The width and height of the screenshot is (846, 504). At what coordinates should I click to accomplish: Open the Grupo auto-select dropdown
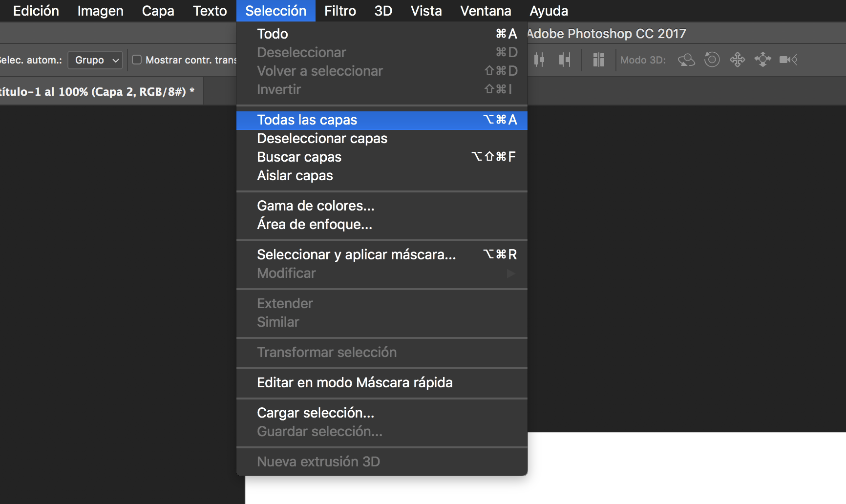95,60
